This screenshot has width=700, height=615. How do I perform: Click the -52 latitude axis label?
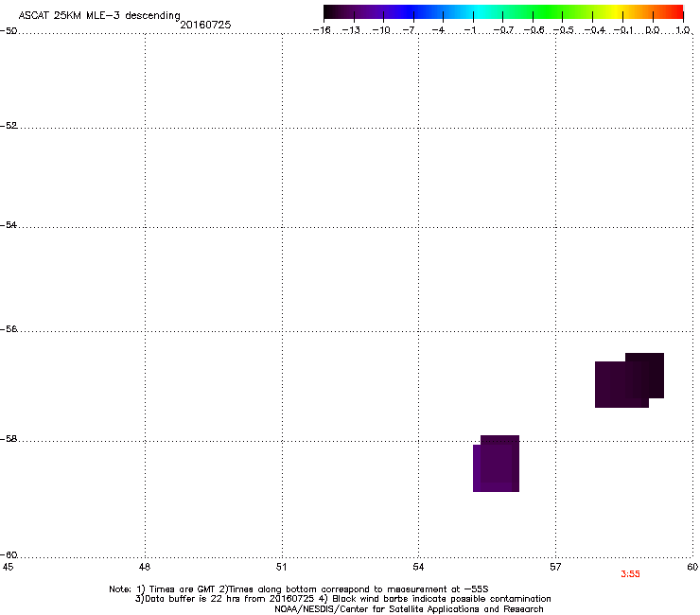(x=9, y=126)
